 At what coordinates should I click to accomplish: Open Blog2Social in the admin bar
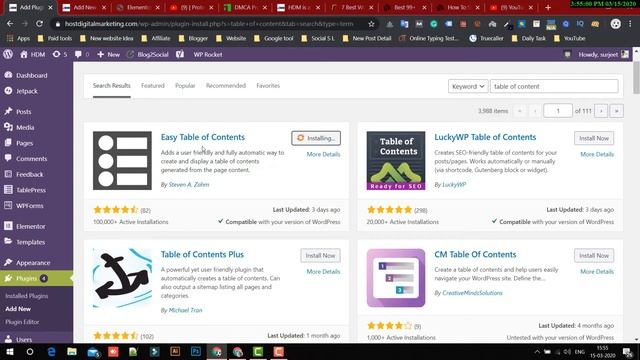point(147,54)
